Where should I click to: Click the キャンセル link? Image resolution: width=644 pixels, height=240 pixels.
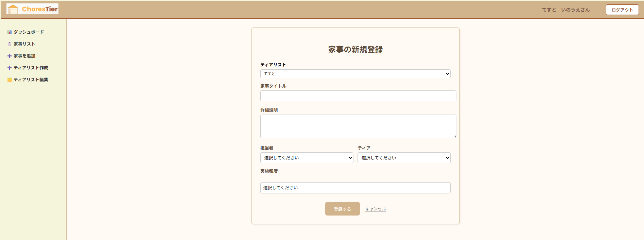tap(376, 209)
